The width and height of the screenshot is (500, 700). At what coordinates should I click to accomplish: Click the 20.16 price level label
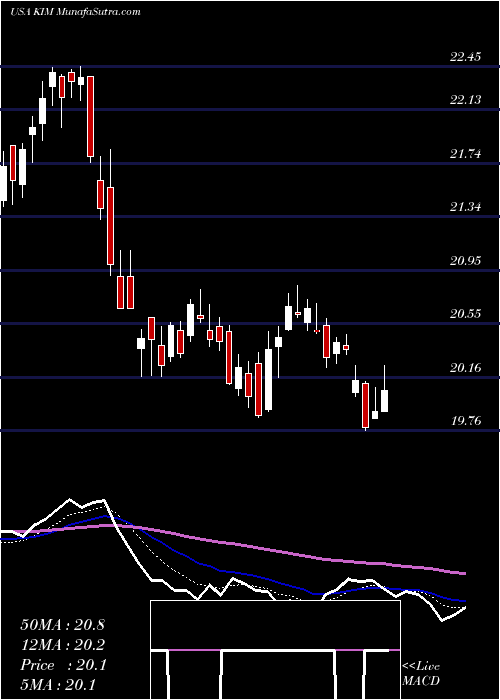point(466,368)
